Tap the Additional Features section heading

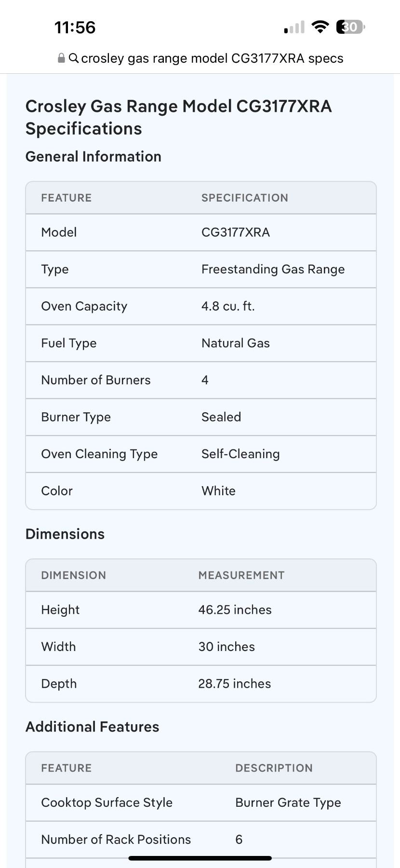(92, 727)
